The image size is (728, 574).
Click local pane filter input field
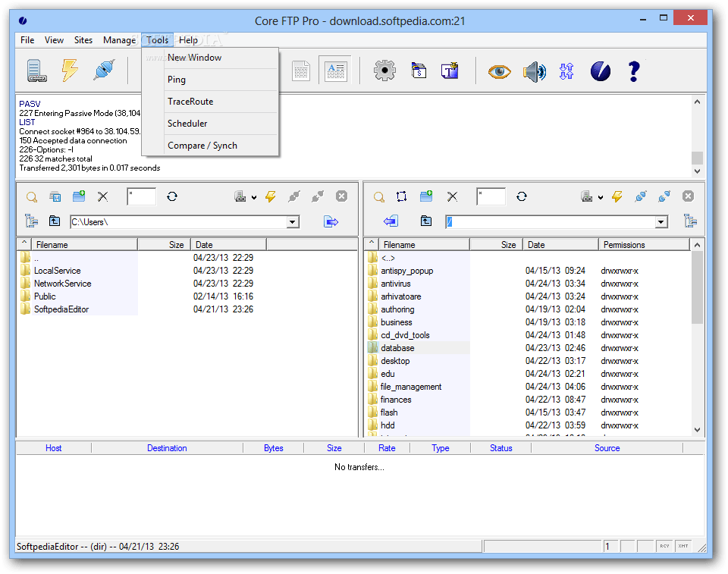point(142,196)
